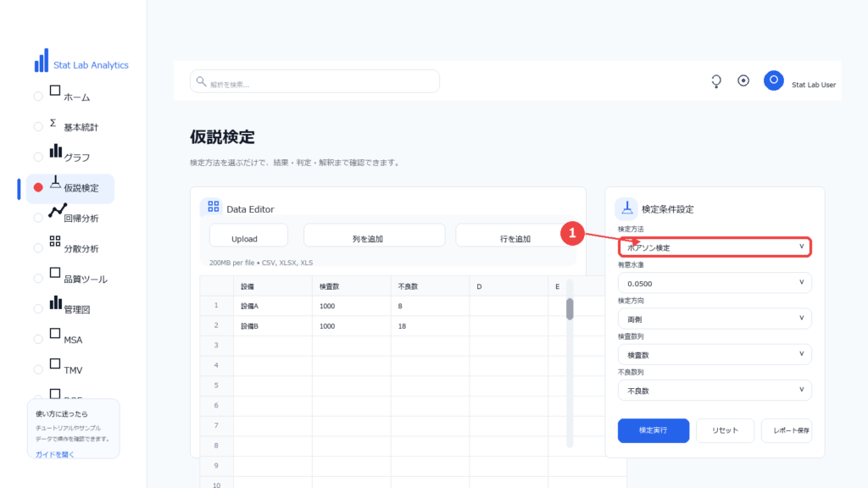Viewport: 868px width, 488px height.
Task: Open 分散分析 from the sidebar
Action: (81, 249)
